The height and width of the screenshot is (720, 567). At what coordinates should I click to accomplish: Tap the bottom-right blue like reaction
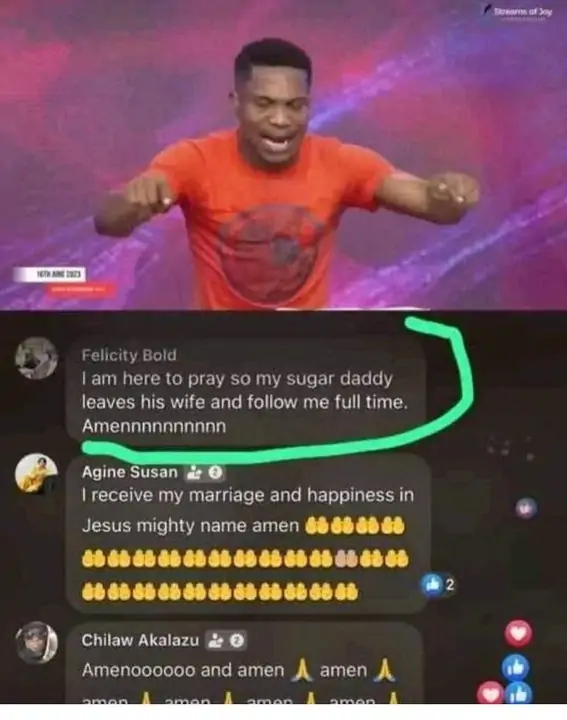point(519,693)
